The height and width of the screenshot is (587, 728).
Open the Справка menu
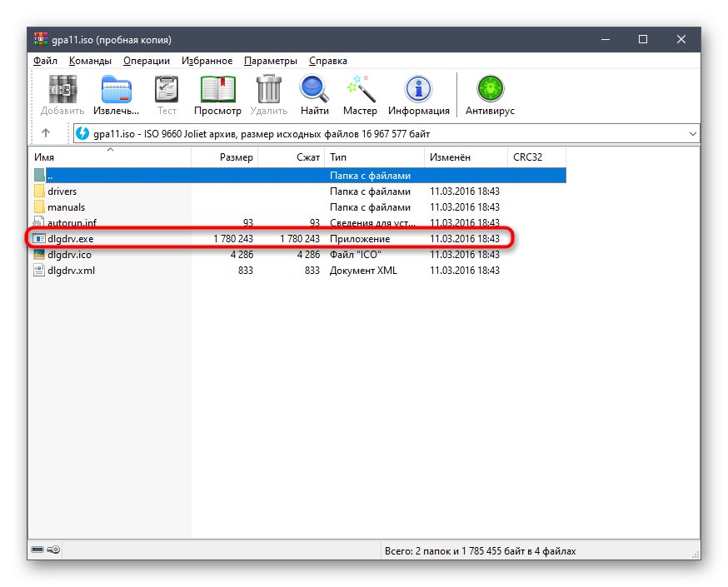pyautogui.click(x=328, y=61)
